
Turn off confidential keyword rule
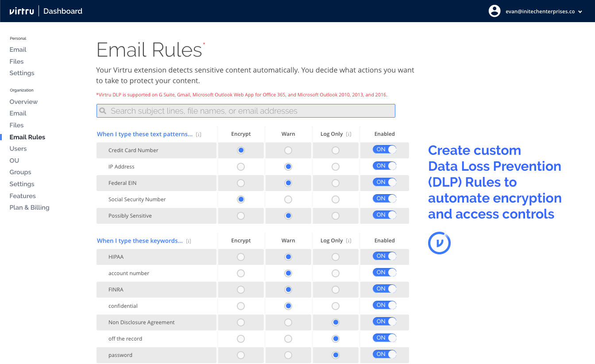pos(384,305)
